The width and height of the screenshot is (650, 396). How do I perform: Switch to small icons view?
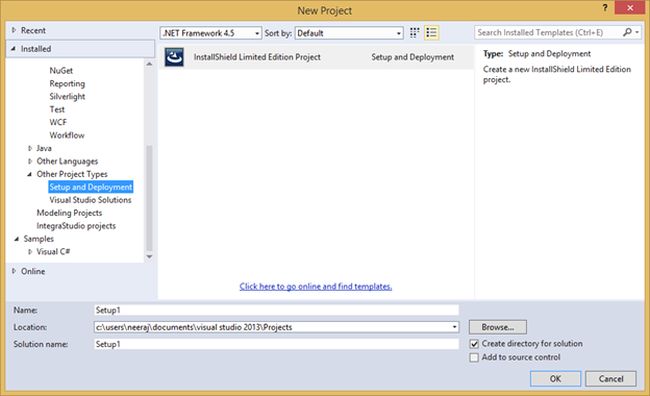tap(415, 33)
